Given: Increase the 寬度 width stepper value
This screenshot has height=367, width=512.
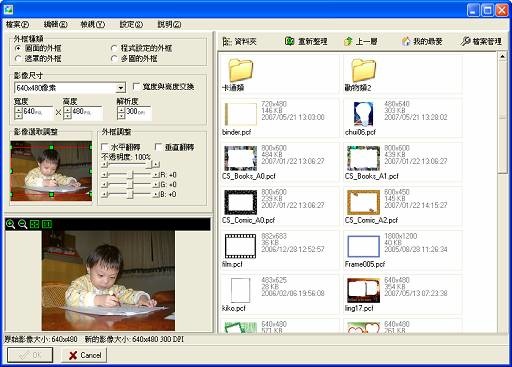Looking at the screenshot, I should click(19, 110).
